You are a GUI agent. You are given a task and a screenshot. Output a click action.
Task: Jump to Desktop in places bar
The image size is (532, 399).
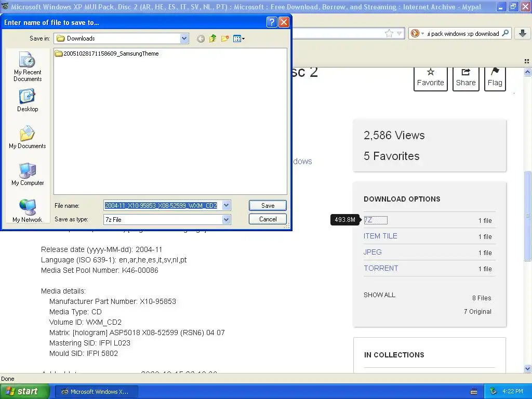click(x=28, y=100)
